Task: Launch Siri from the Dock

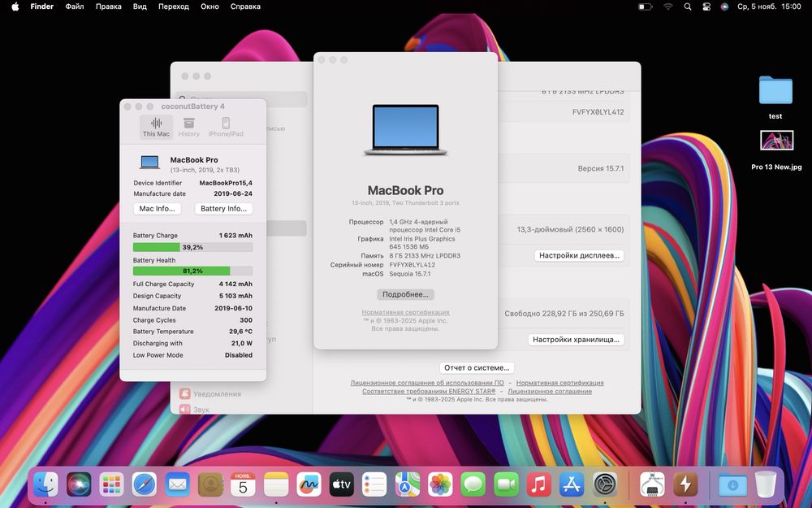Action: coord(79,484)
